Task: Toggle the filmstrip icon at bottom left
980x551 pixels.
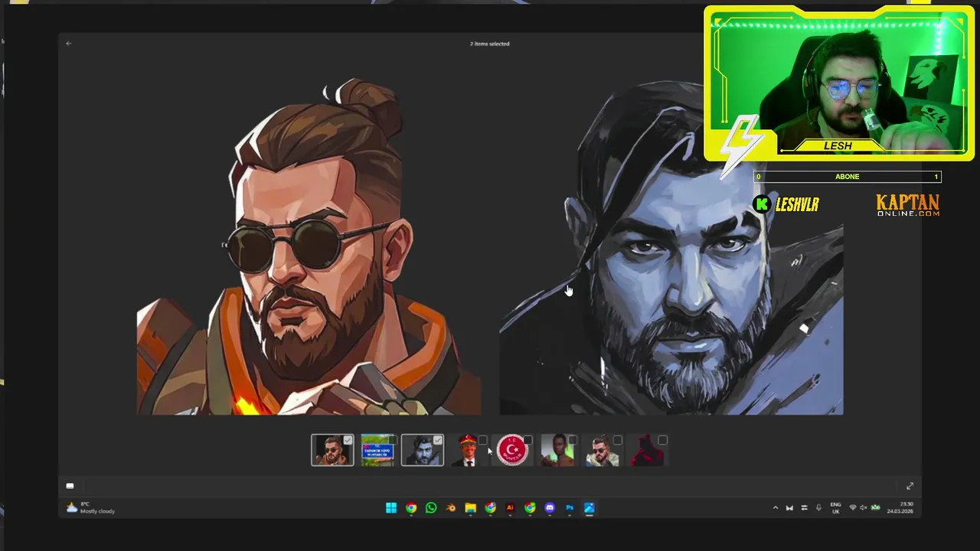Action: click(x=70, y=486)
